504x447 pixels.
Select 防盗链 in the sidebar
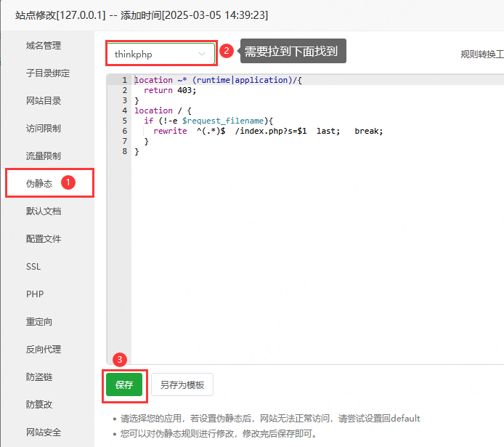pyautogui.click(x=39, y=377)
